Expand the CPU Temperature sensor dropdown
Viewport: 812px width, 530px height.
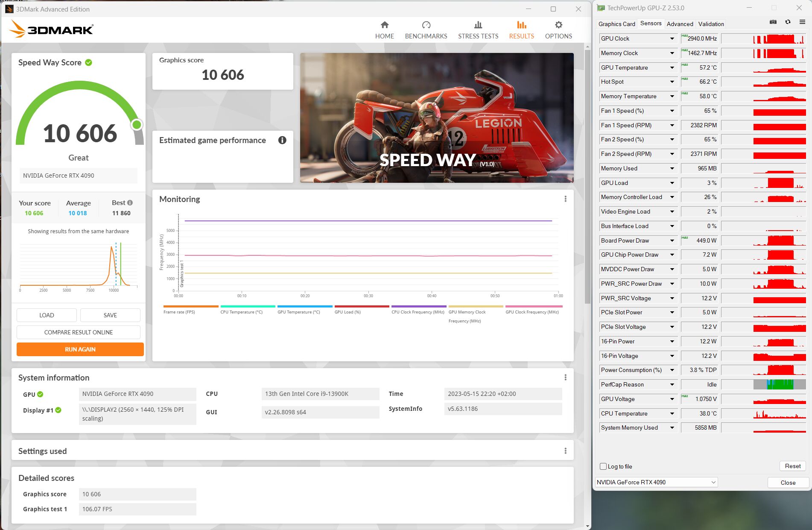pyautogui.click(x=672, y=414)
